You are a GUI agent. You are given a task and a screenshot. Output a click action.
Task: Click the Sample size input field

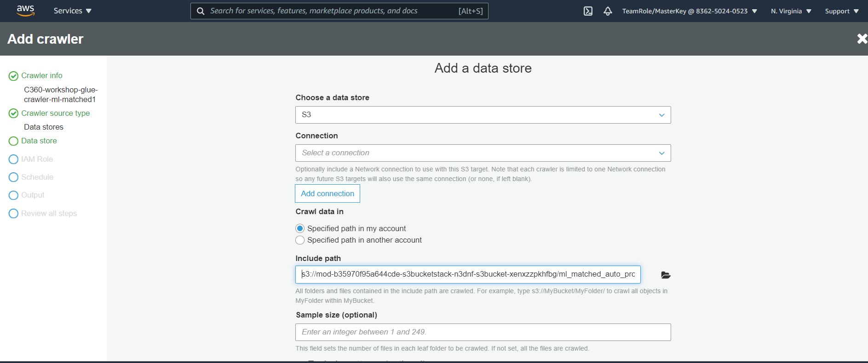pos(483,332)
